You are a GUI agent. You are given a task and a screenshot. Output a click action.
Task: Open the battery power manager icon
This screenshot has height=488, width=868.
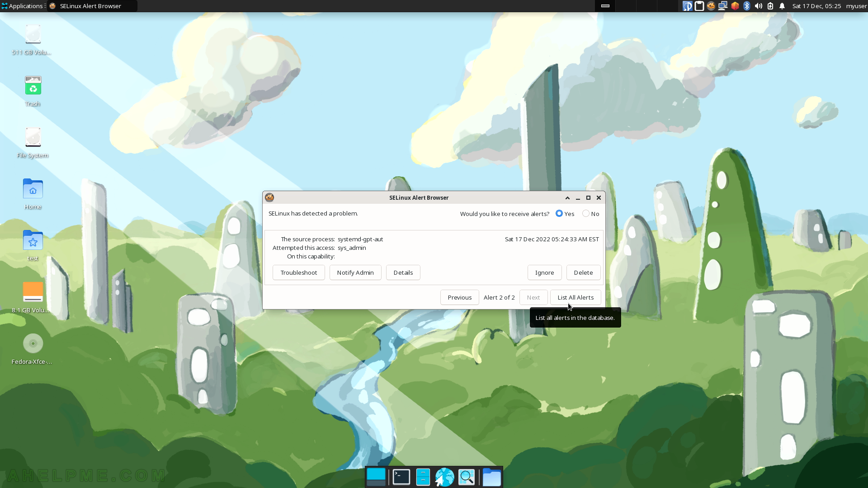(x=770, y=6)
